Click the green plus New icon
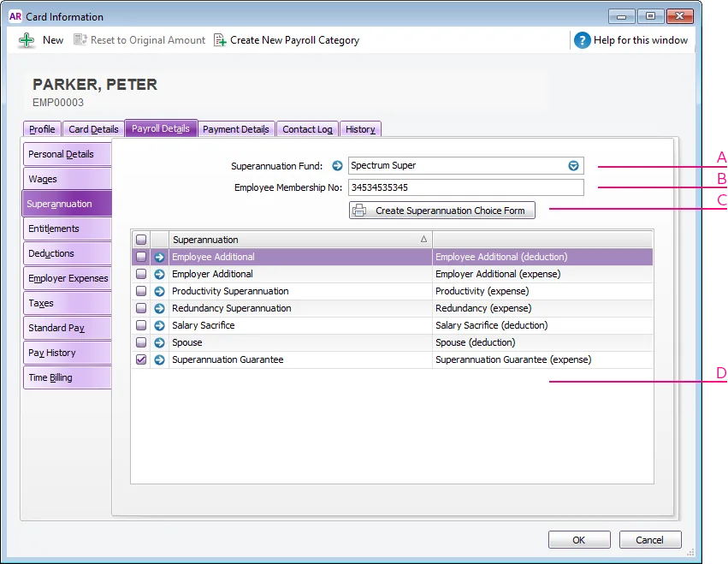 [27, 40]
